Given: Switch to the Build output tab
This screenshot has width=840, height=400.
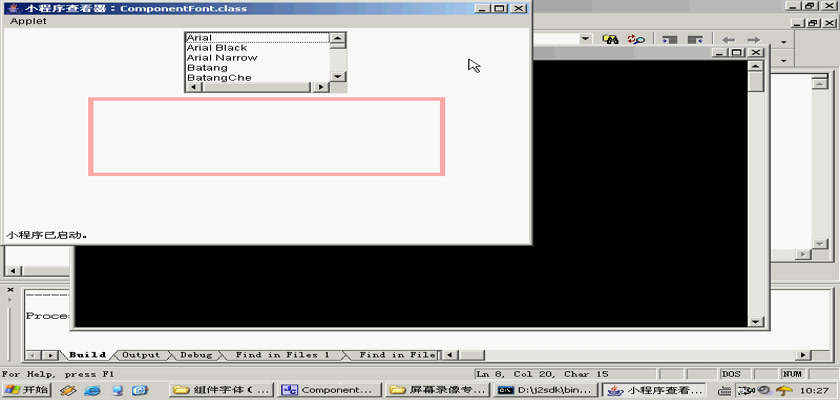Looking at the screenshot, I should [x=87, y=355].
